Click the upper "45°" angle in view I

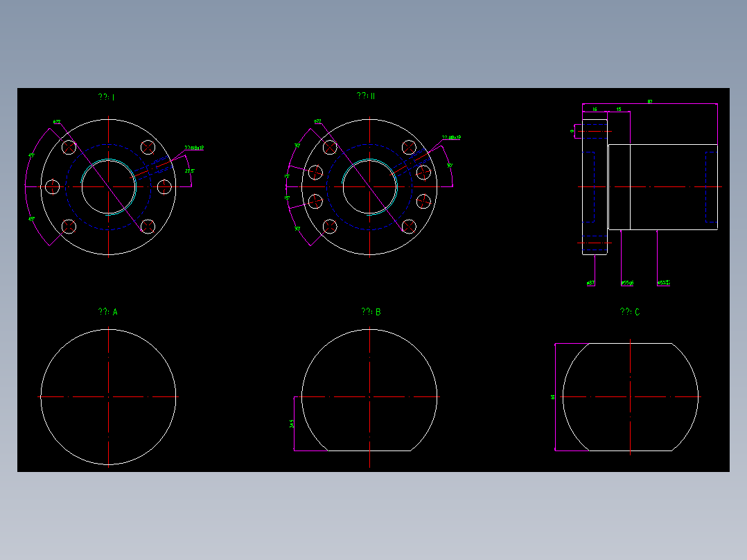click(31, 155)
